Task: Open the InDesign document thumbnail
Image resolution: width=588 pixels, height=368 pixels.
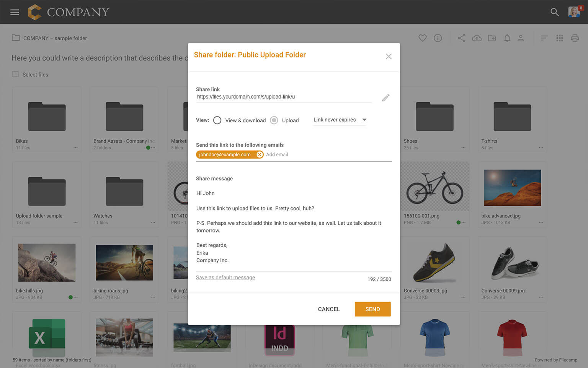Action: tap(279, 340)
